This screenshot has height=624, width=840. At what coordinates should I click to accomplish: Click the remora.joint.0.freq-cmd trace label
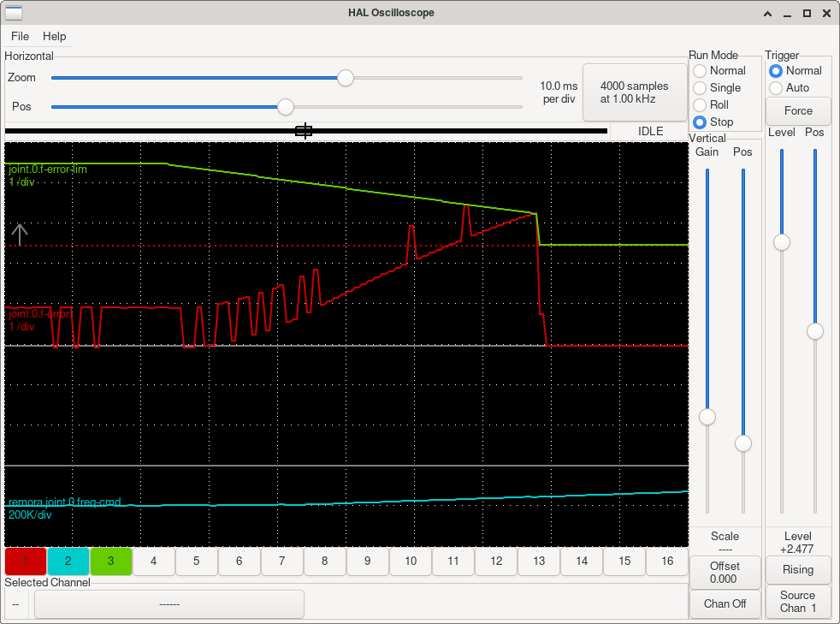pos(65,502)
